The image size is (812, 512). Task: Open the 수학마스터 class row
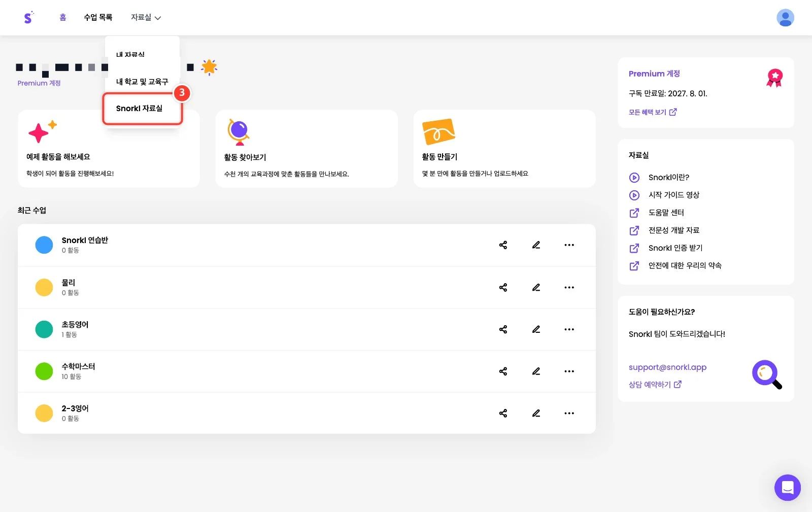pos(307,371)
